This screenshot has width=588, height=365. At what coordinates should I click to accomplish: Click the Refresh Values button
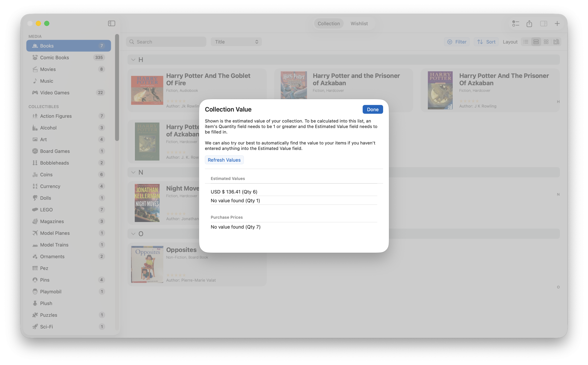tap(224, 160)
